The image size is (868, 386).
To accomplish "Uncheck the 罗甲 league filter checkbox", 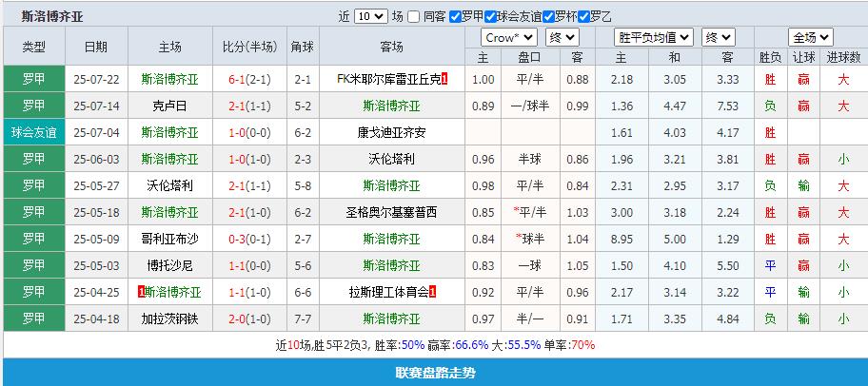I will click(455, 17).
